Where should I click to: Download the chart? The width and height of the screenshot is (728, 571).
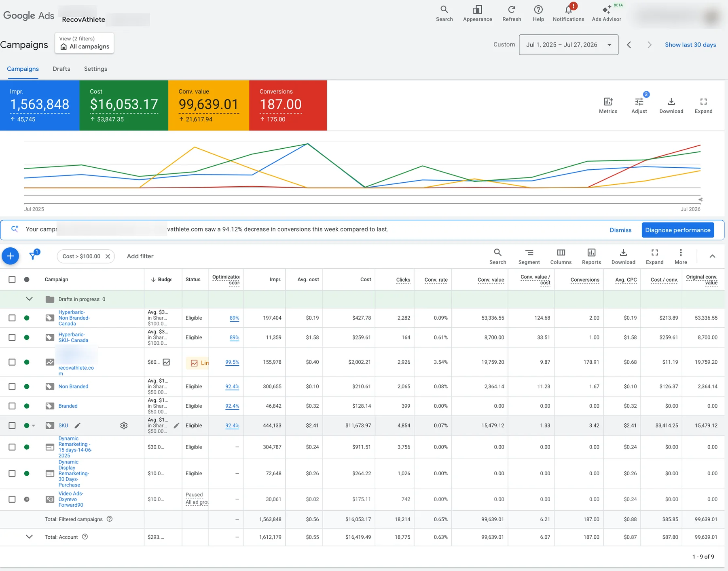coord(671,105)
